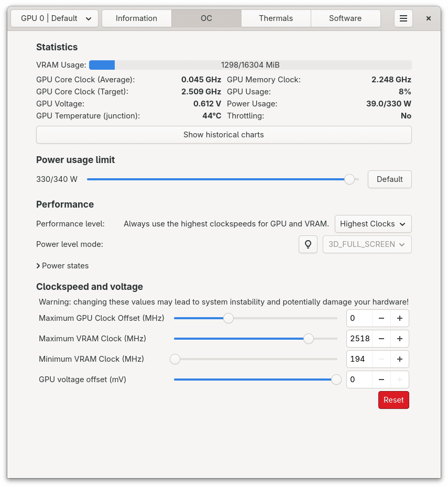Click the 2.248 GHz memory clock value
This screenshot has height=487, width=448.
(x=391, y=80)
